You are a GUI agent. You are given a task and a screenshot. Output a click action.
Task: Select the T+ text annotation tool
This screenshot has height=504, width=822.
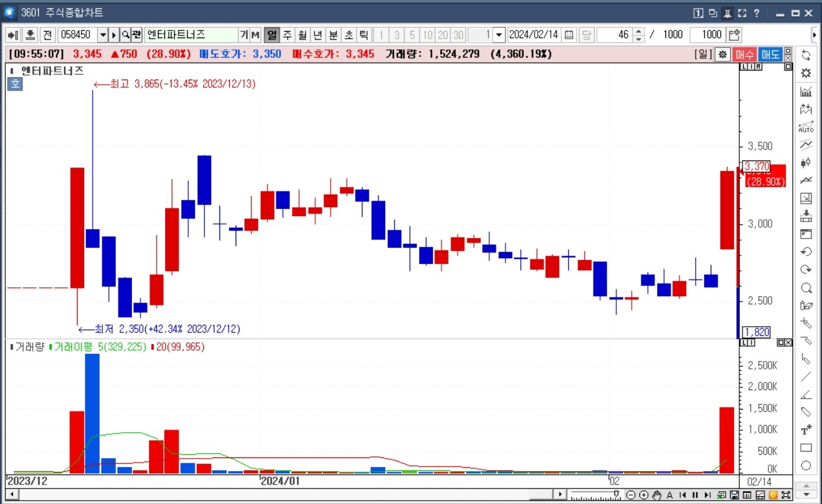point(806,430)
